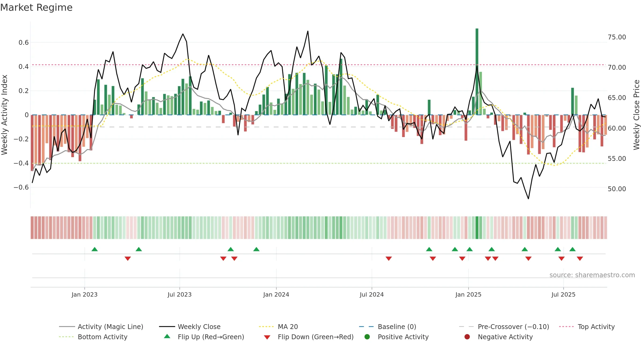Click the Weekly Close Price axis title
644x362 pixels.
point(636,115)
